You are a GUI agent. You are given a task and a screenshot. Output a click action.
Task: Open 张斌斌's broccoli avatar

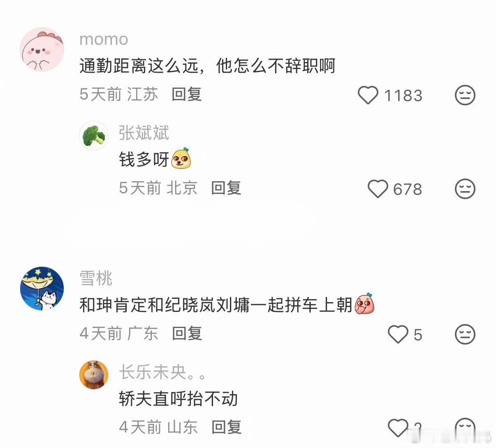point(94,136)
